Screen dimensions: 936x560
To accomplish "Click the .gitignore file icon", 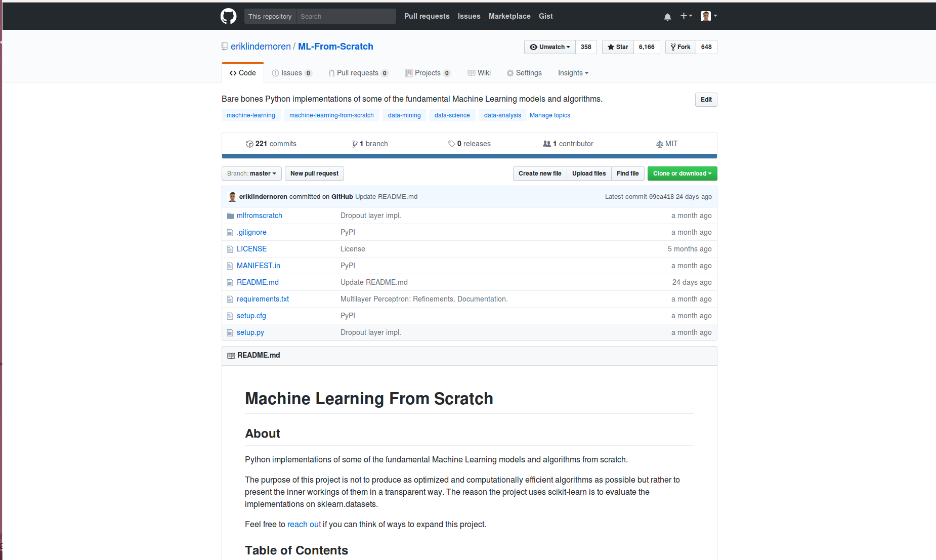I will click(230, 233).
